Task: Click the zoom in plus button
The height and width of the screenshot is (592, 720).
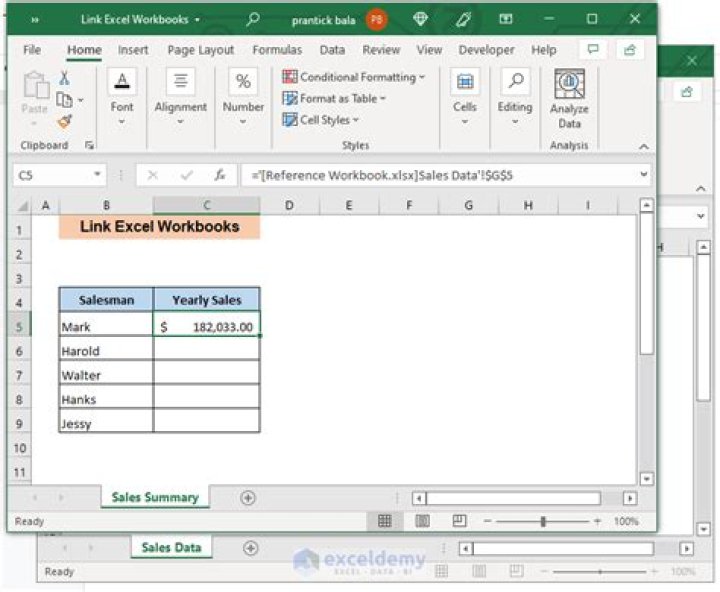Action: click(597, 521)
